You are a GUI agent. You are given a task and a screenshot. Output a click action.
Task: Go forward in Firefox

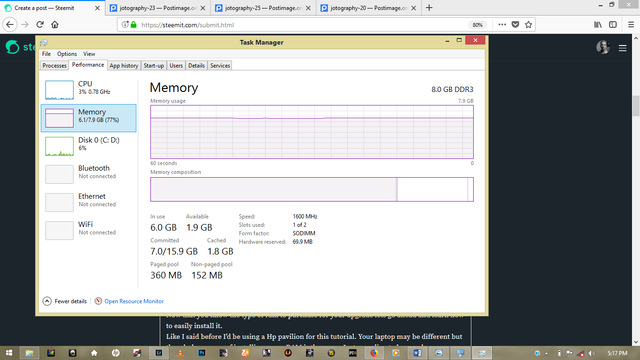pos(25,24)
